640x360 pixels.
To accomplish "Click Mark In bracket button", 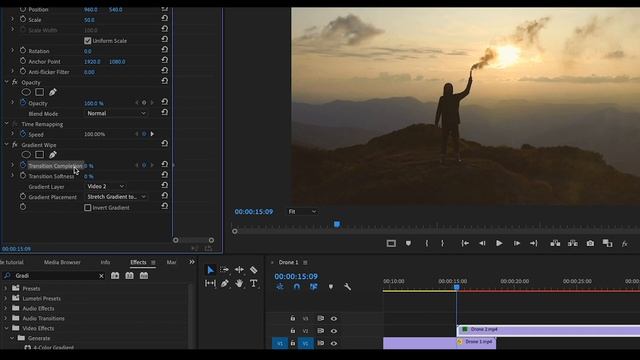I will coord(427,243).
